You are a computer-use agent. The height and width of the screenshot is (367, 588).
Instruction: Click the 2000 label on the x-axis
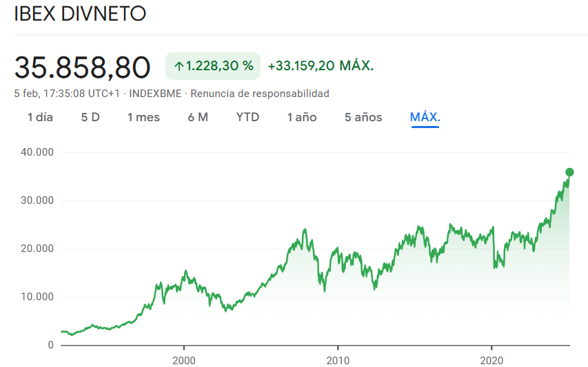tap(184, 360)
